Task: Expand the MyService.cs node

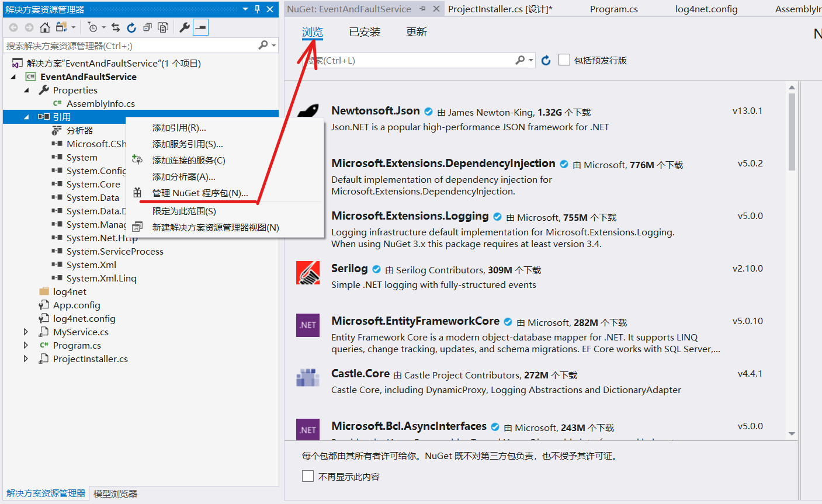Action: point(26,332)
